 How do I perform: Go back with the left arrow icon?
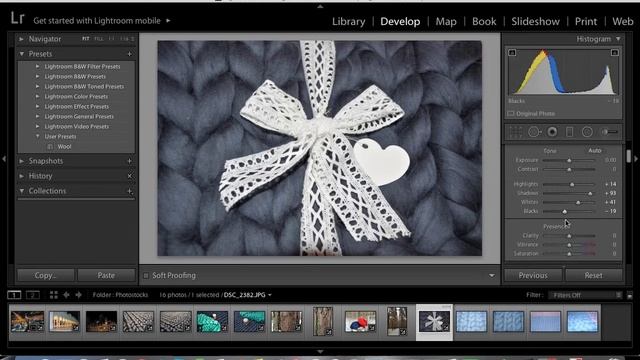pyautogui.click(x=66, y=295)
